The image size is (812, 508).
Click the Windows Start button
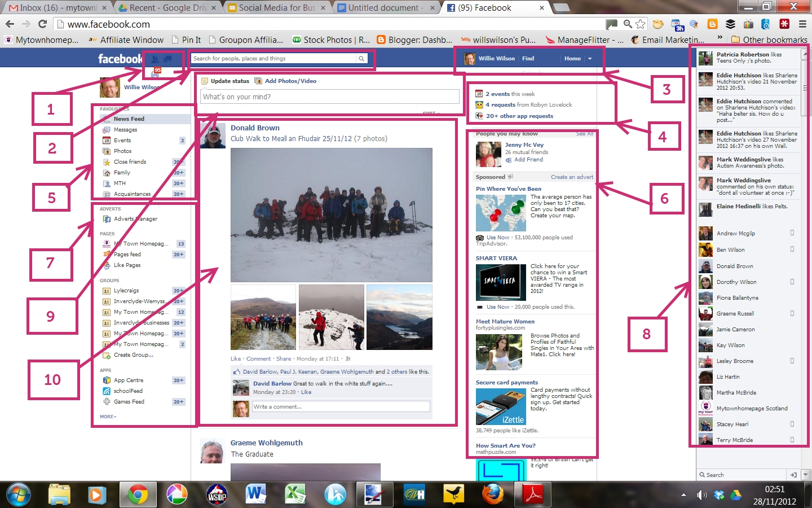pos(19,494)
